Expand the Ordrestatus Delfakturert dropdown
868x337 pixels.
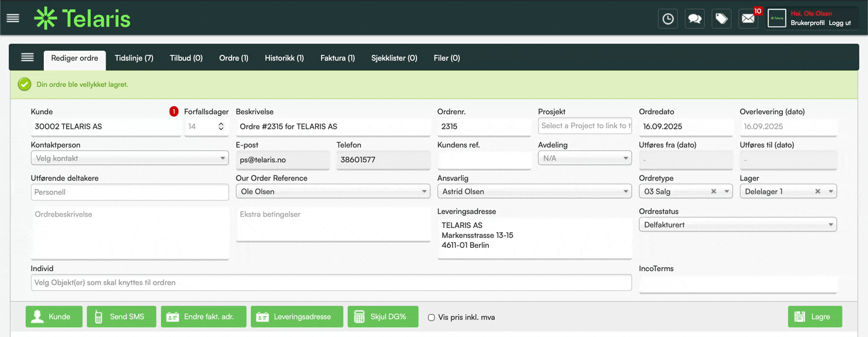738,224
